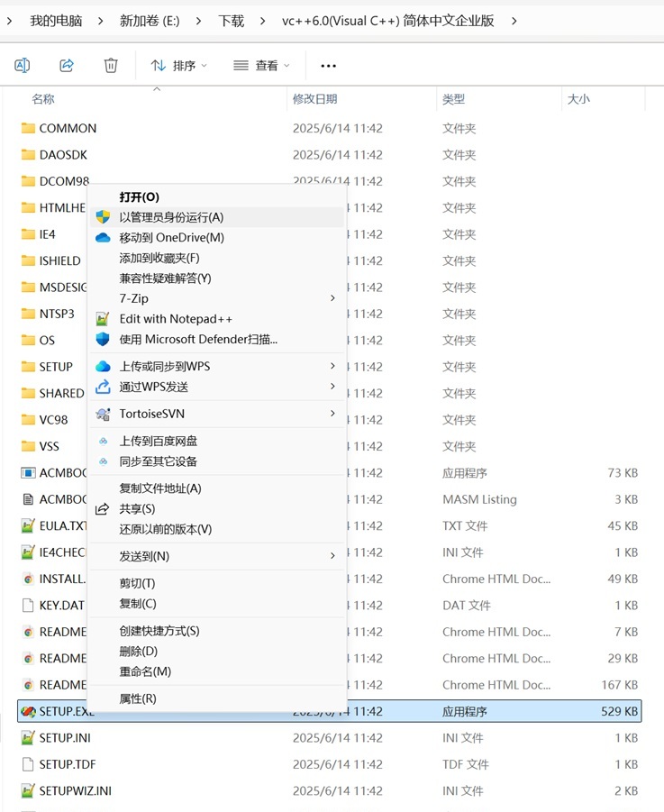This screenshot has height=812, width=664.
Task: Click the share icon in the toolbar
Action: 67,65
